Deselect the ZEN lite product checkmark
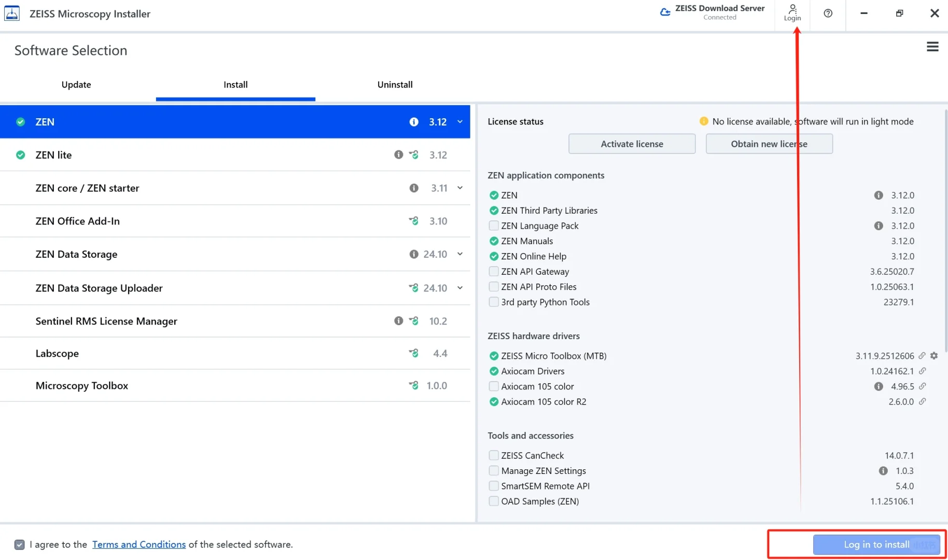The height and width of the screenshot is (560, 948). (20, 155)
